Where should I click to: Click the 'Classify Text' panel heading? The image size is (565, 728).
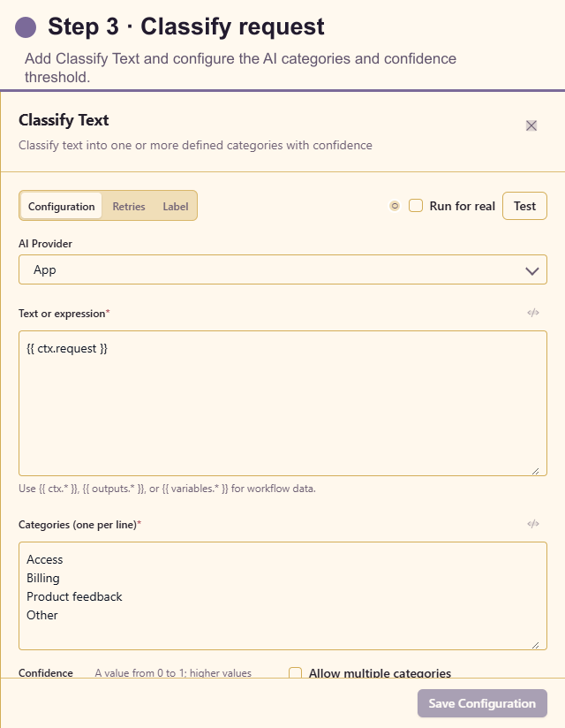pos(64,120)
